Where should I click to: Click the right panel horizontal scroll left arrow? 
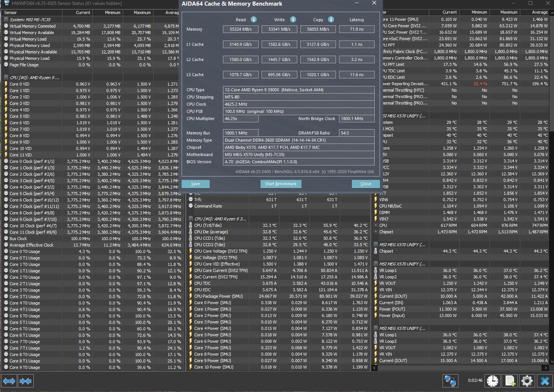tap(375, 367)
